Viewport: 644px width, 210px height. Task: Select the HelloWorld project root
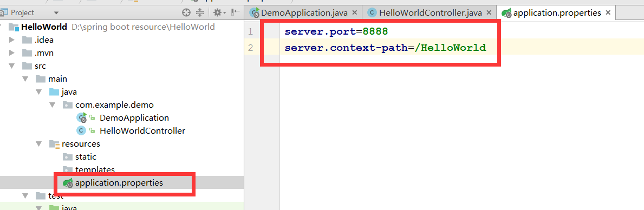point(44,28)
